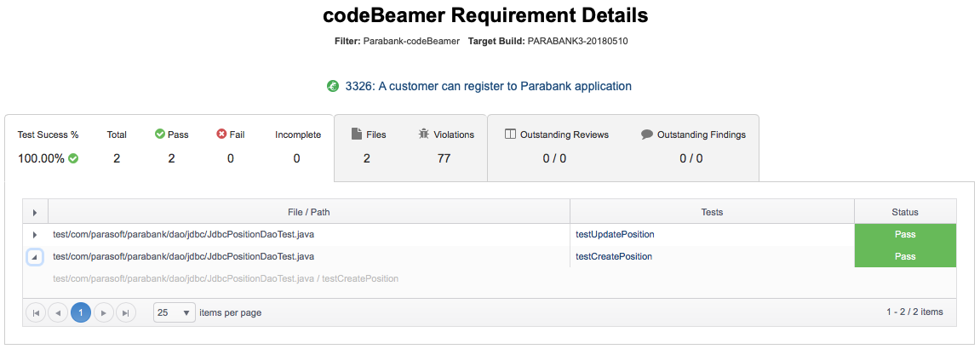This screenshot has height=349, width=980.
Task: Open the testUpdatePosition test link
Action: click(x=615, y=235)
